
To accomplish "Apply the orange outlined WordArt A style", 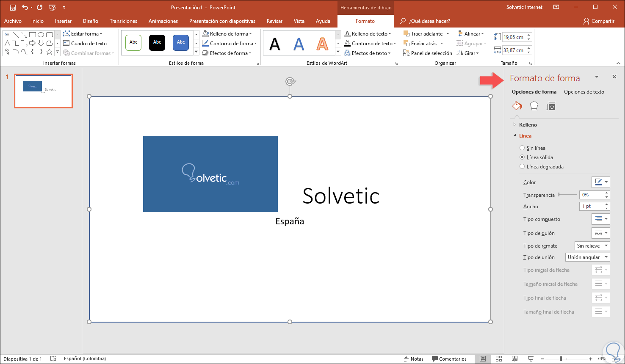I will click(x=322, y=44).
